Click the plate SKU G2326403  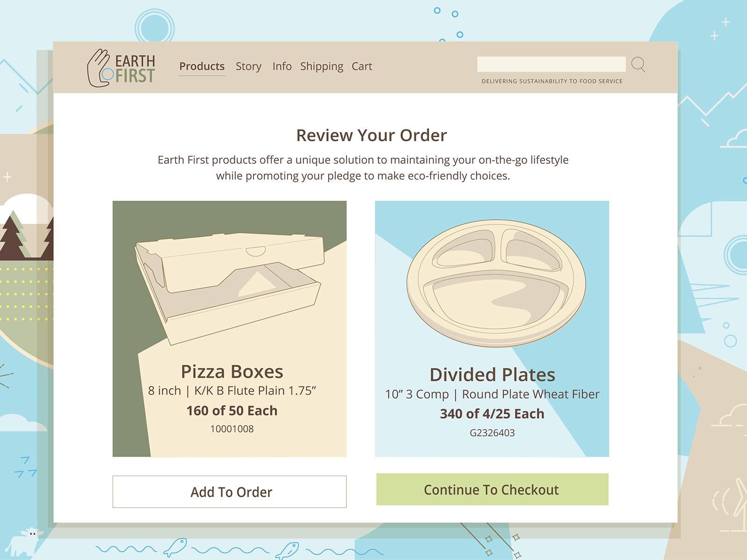[492, 433]
